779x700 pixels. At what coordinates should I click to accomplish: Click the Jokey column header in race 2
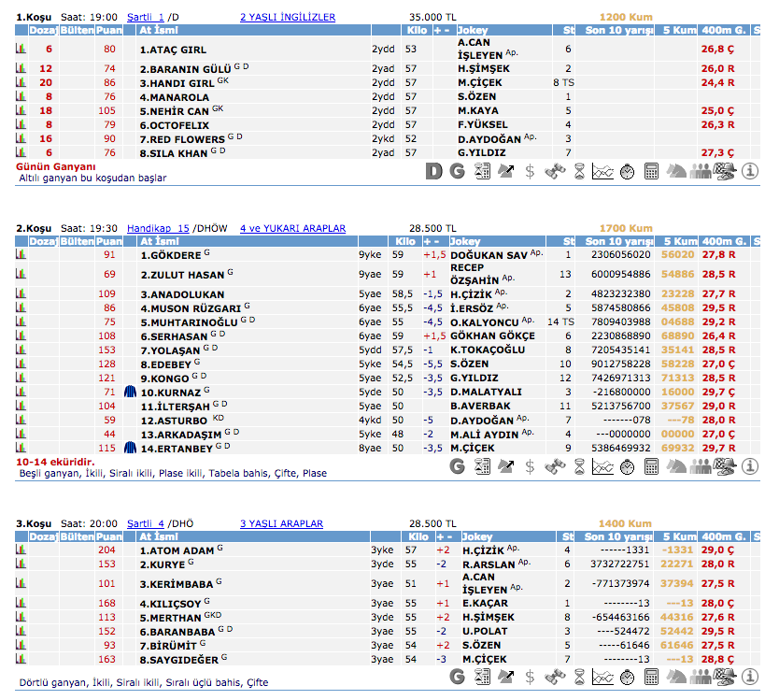[476, 241]
